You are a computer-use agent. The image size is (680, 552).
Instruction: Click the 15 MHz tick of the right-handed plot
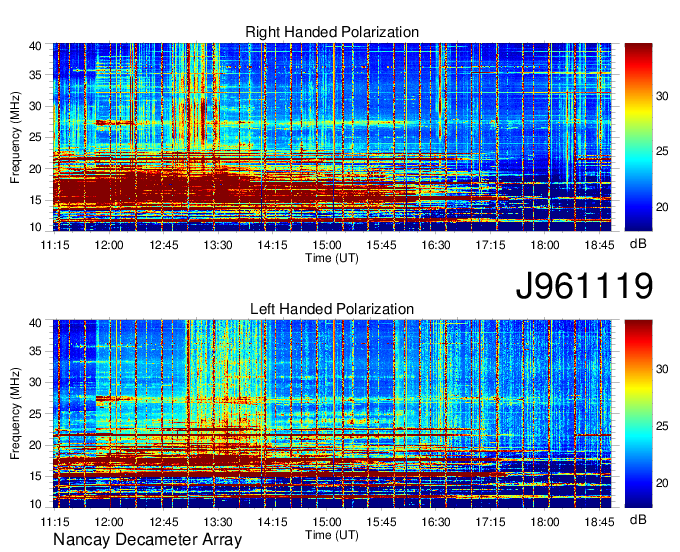pyautogui.click(x=35, y=200)
